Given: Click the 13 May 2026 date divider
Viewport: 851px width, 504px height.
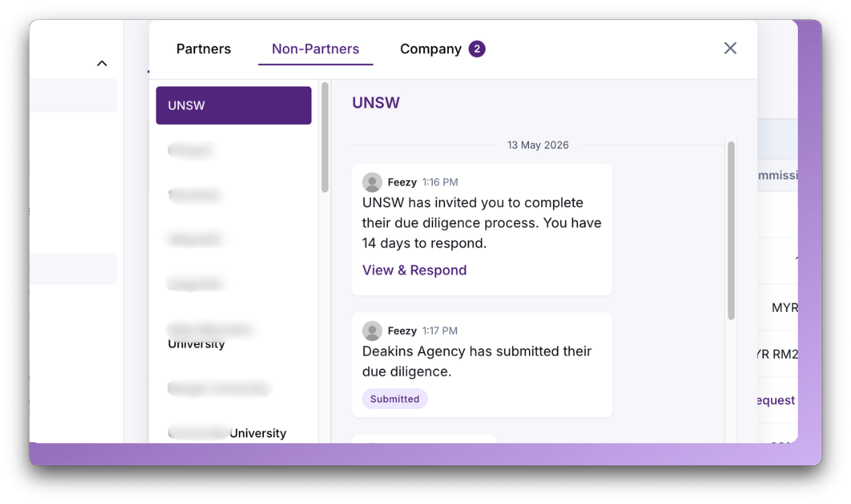Looking at the screenshot, I should click(x=538, y=145).
